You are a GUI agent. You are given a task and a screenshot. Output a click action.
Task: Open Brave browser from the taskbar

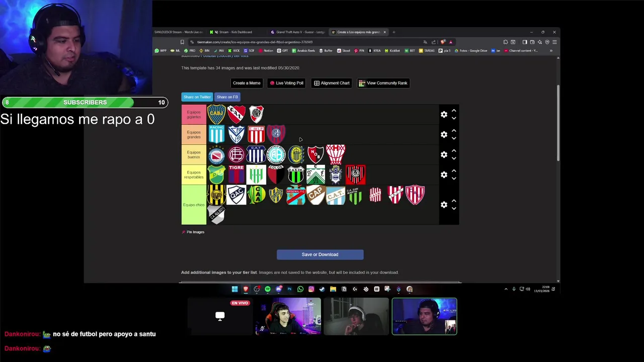tap(246, 289)
